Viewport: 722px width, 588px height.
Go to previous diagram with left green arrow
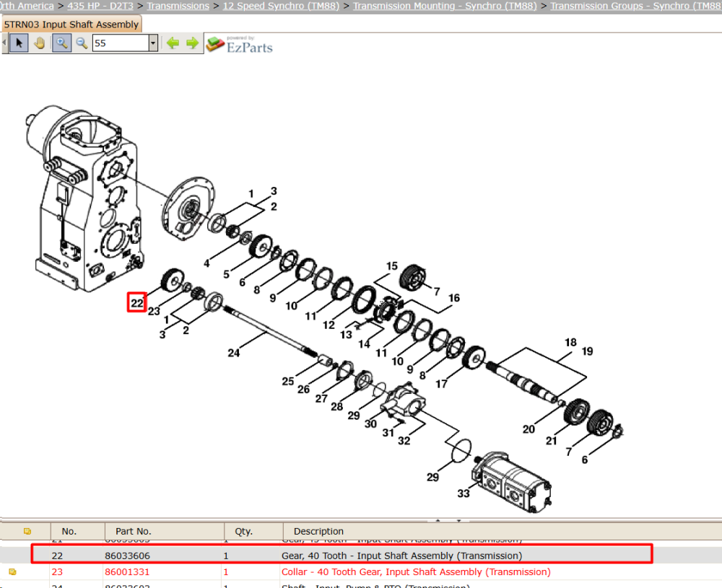tap(173, 43)
